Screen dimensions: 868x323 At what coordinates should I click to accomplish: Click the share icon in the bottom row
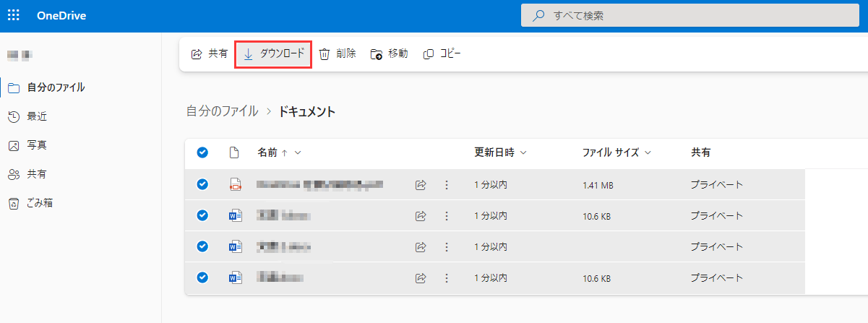(x=421, y=277)
